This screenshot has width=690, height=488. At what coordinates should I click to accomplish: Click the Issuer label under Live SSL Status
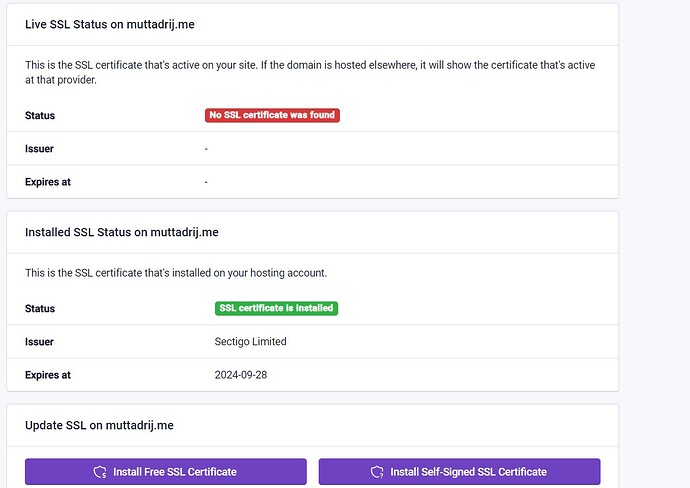[x=39, y=149]
